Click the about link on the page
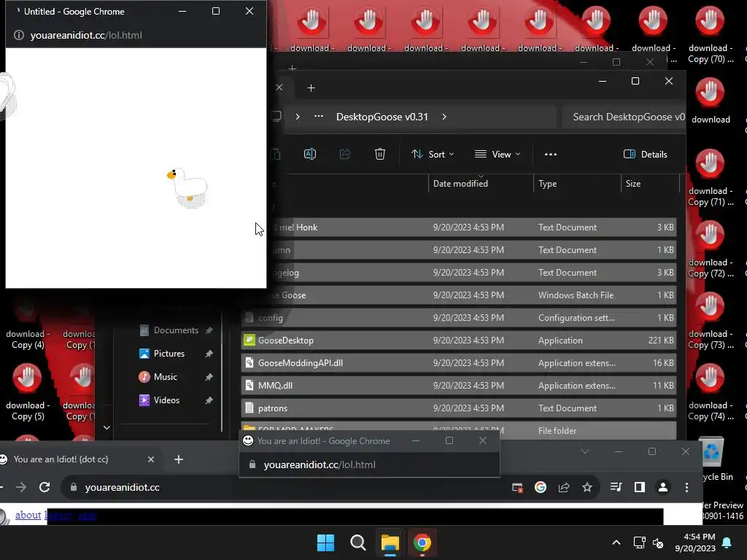The height and width of the screenshot is (560, 747). point(28,515)
